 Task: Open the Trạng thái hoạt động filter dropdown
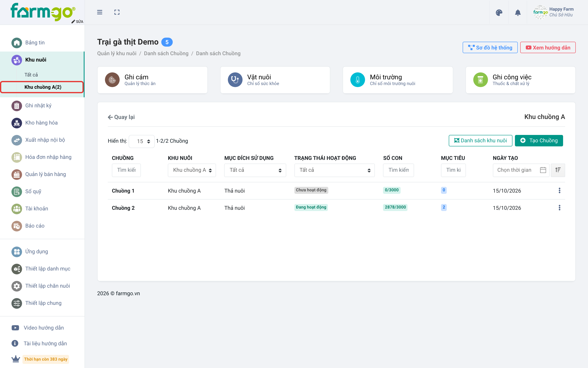pos(334,170)
